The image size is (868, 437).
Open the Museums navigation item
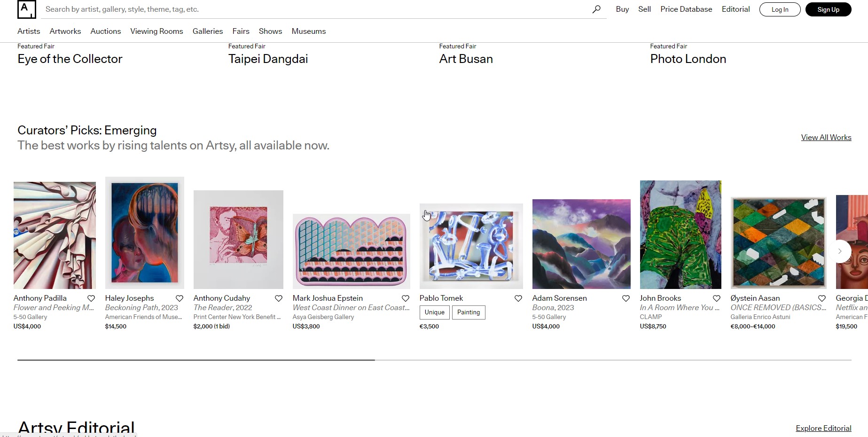pyautogui.click(x=309, y=31)
